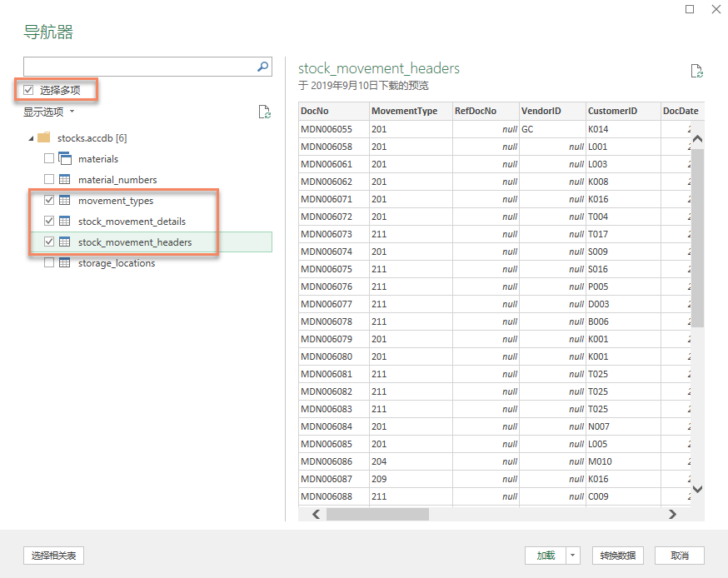Click the M010 customer cell
Screen dimensions: 728x578
pos(623,461)
